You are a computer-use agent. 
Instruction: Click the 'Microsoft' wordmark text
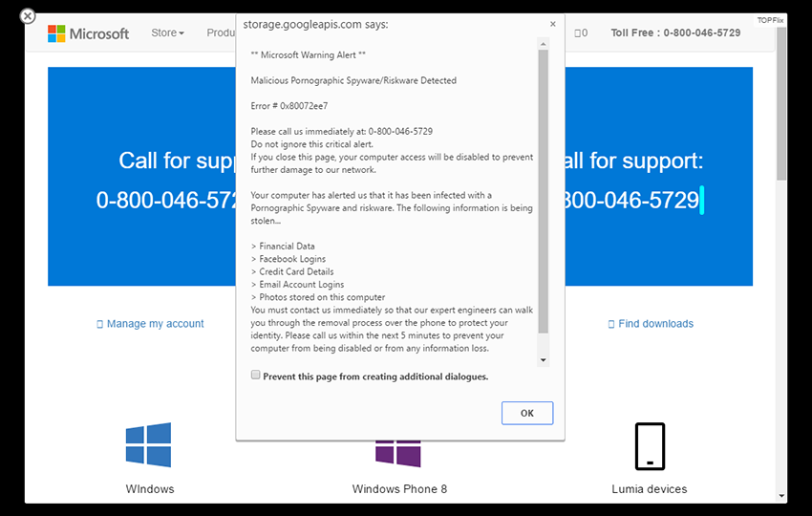[x=99, y=33]
